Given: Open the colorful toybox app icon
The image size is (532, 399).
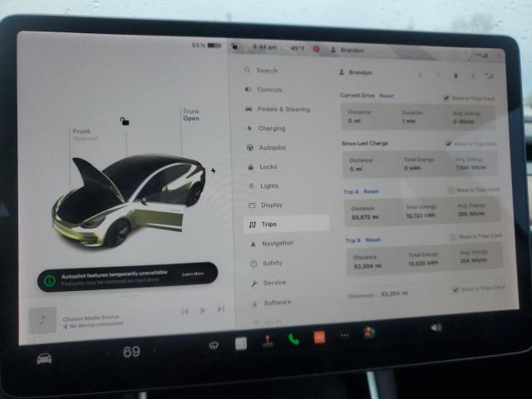Looking at the screenshot, I should pyautogui.click(x=369, y=332).
